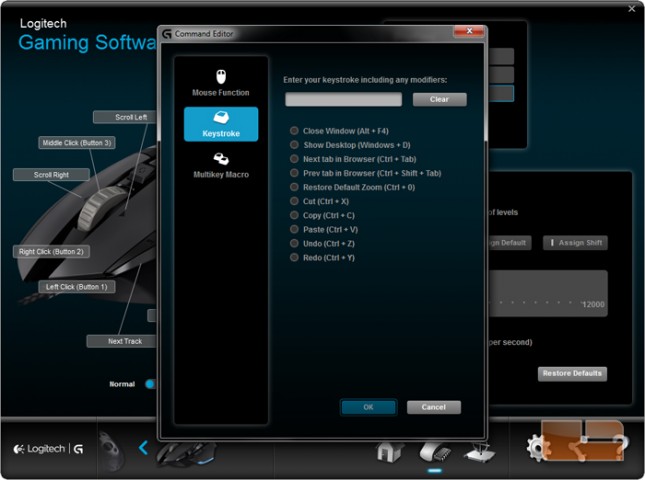Open the on-board memory chip settings icon
Screen dimensions: 645x480
pyautogui.click(x=435, y=452)
